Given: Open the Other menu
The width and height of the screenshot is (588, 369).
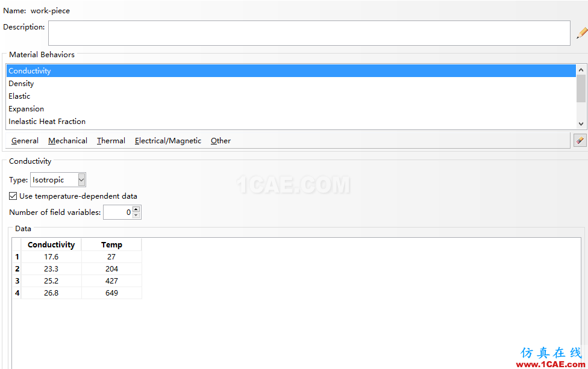Looking at the screenshot, I should coord(220,140).
